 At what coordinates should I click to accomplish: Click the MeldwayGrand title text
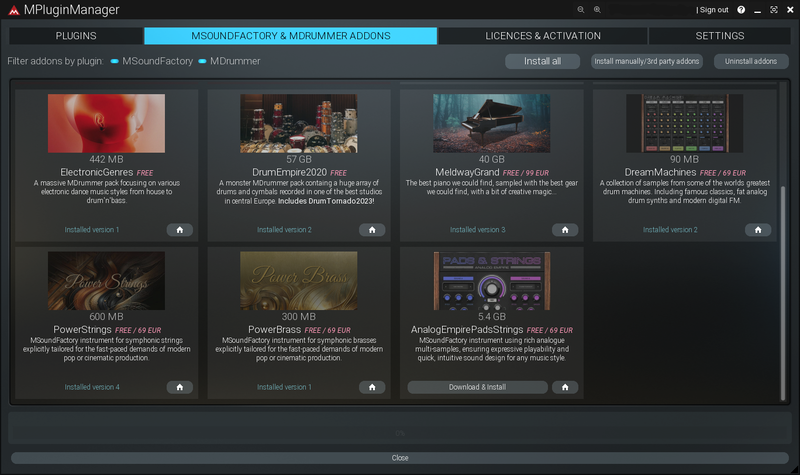point(467,172)
